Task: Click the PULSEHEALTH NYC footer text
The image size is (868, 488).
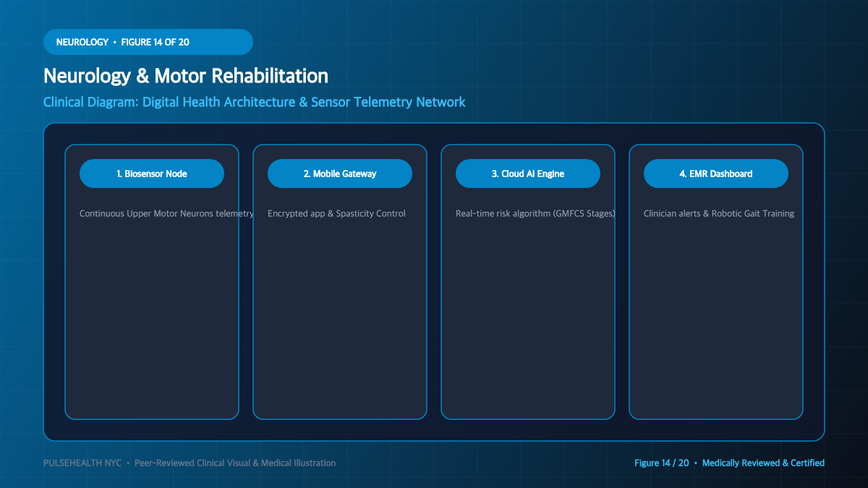Action: tap(190, 463)
